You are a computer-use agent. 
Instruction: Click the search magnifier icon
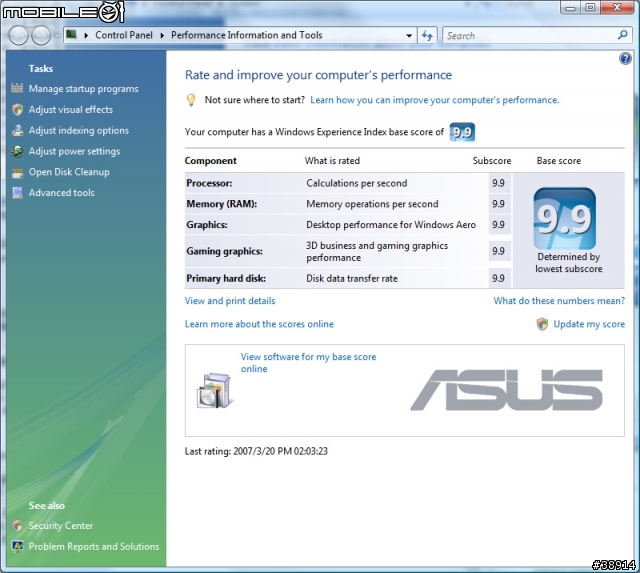pos(622,35)
